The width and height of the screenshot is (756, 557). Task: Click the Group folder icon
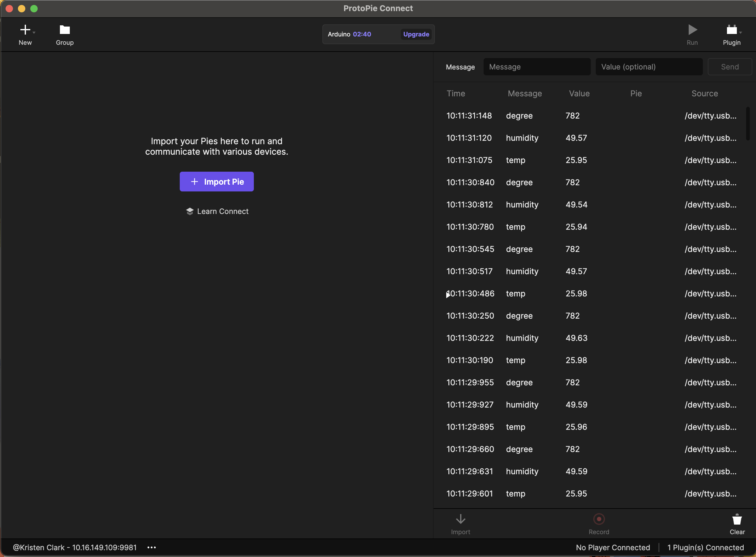(65, 30)
